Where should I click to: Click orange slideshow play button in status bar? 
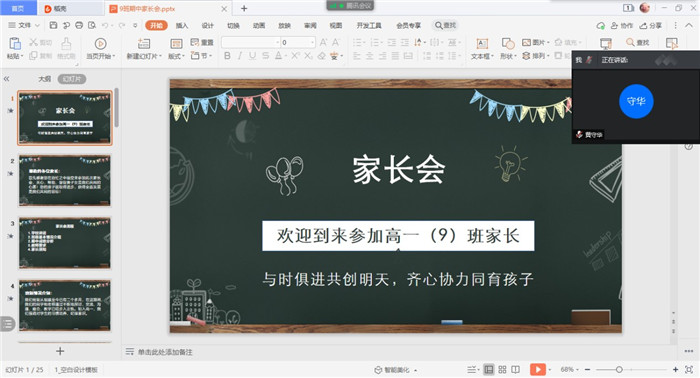point(538,370)
